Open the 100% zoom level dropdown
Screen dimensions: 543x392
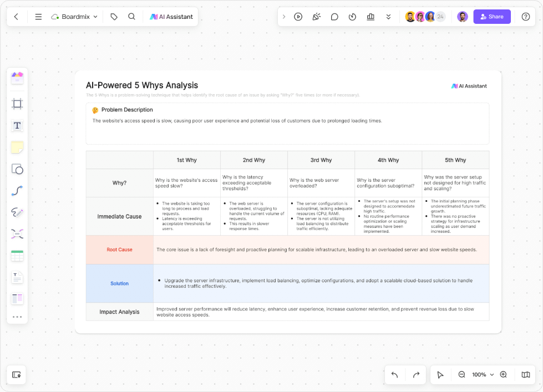tap(483, 375)
